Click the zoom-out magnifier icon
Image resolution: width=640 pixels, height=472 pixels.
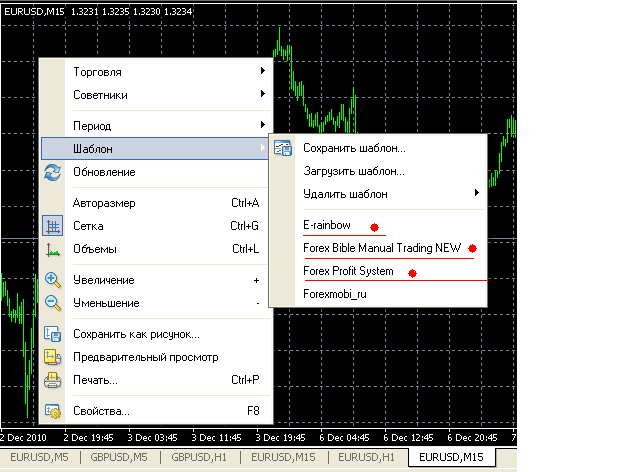[x=53, y=303]
